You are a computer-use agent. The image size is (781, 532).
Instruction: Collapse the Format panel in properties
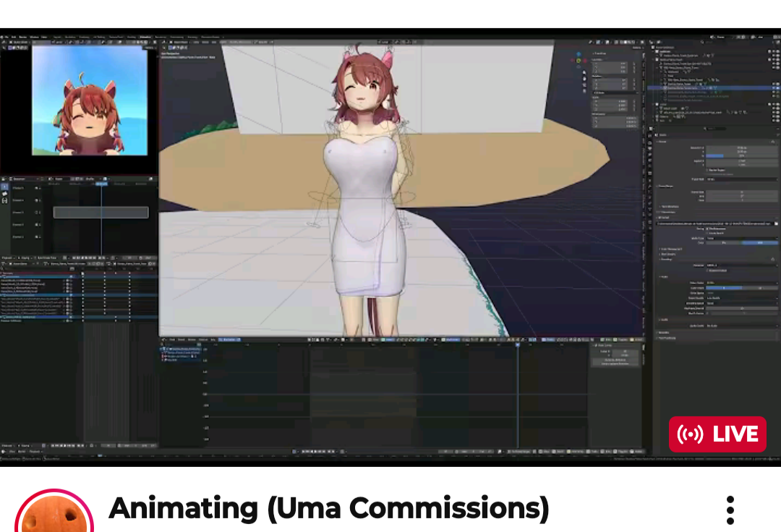[x=662, y=142]
